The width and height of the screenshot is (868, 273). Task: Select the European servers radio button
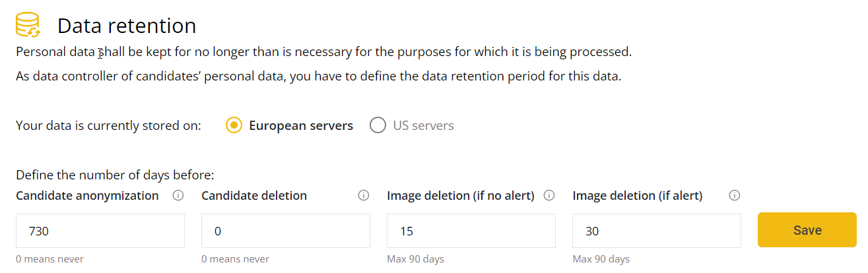234,125
